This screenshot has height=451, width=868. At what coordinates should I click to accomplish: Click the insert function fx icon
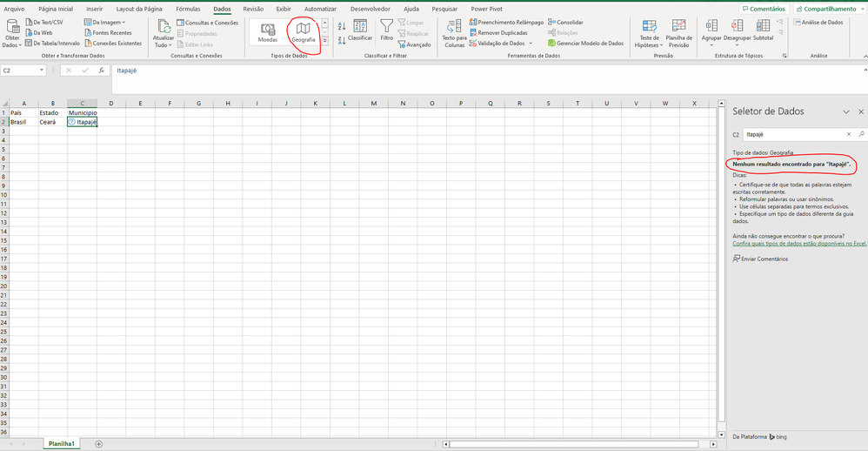101,71
